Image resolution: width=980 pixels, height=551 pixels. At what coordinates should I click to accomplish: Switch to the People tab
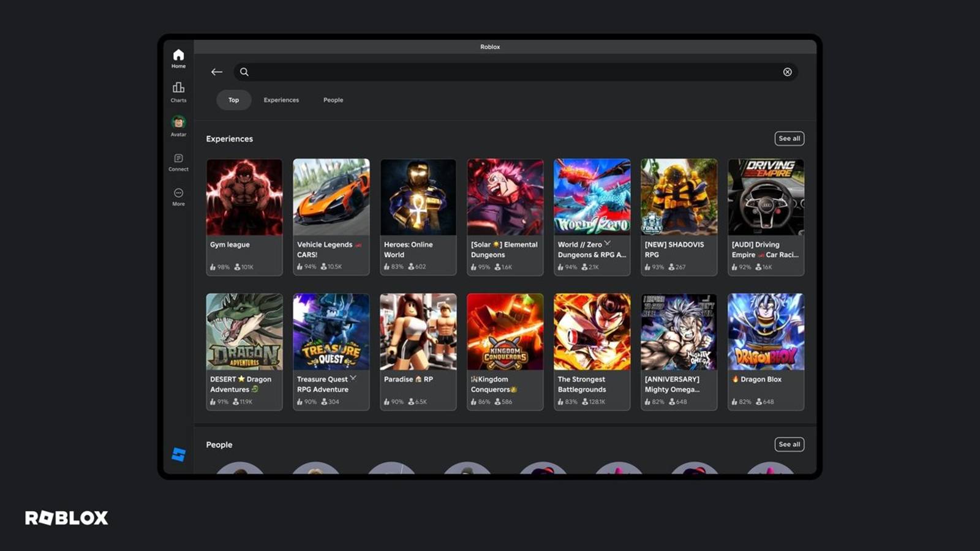[333, 100]
